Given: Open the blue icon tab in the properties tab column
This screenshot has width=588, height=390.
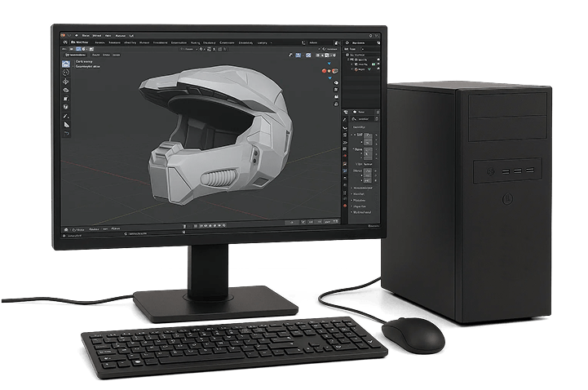Looking at the screenshot, I should 345,171.
